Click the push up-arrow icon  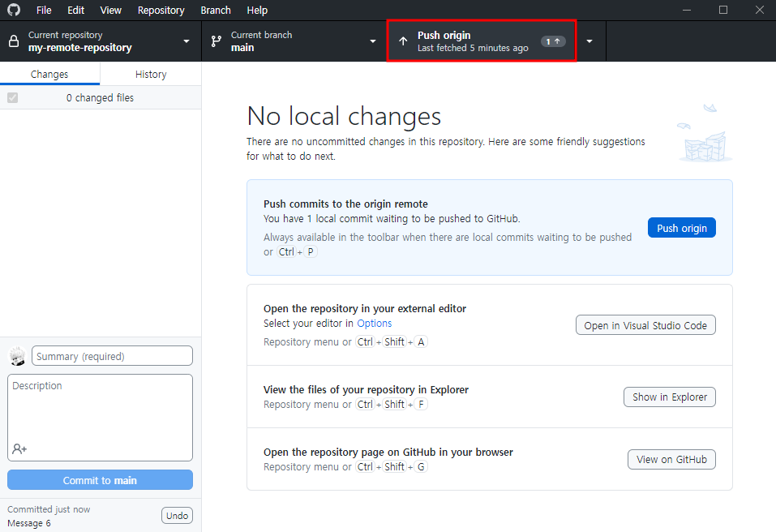(x=403, y=41)
